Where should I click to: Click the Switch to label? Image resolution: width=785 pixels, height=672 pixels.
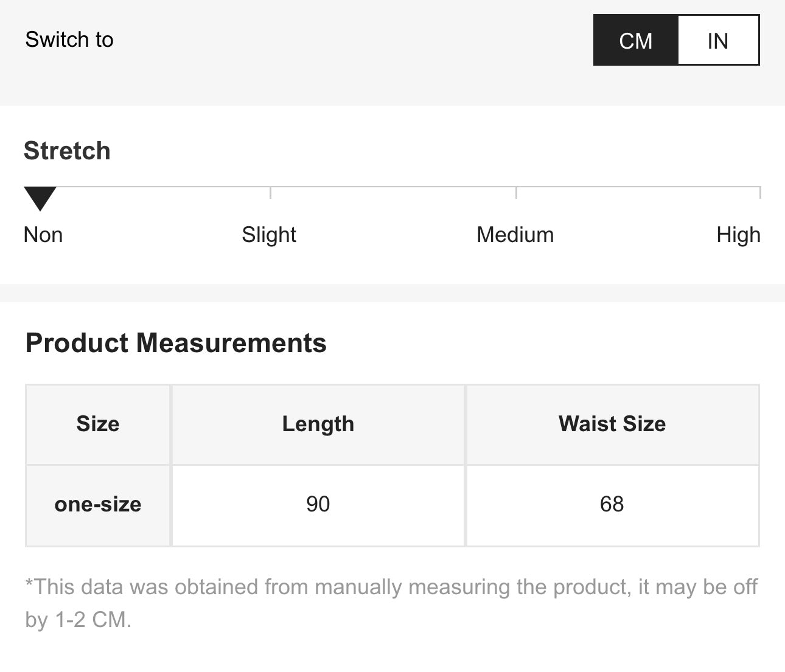(69, 40)
